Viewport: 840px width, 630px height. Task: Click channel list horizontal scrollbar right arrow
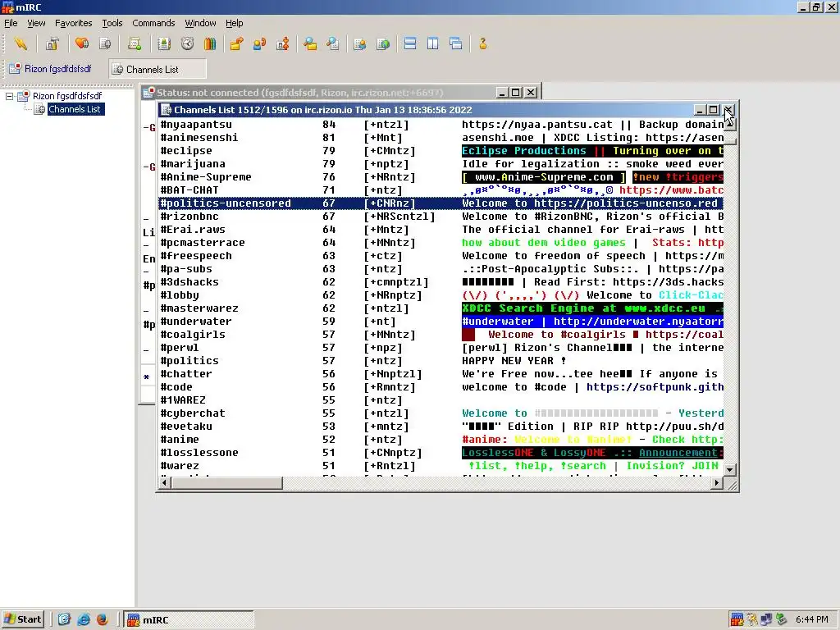click(717, 482)
